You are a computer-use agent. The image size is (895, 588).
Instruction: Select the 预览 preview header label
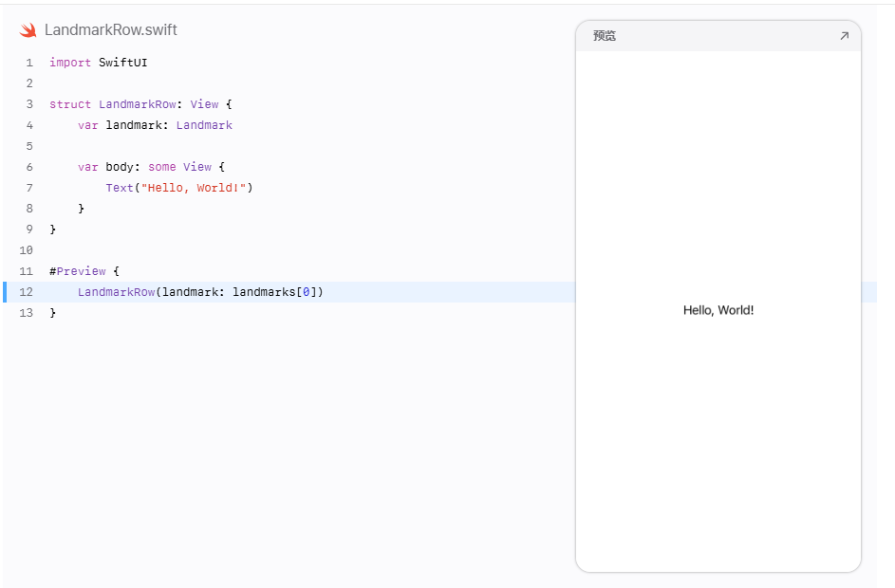pos(605,36)
